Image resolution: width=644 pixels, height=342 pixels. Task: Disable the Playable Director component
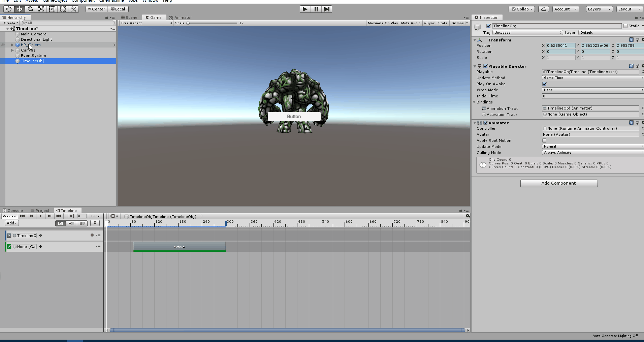pyautogui.click(x=485, y=66)
